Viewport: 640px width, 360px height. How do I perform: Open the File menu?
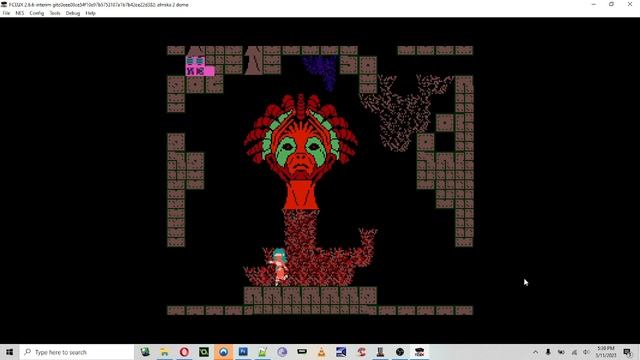click(x=6, y=13)
